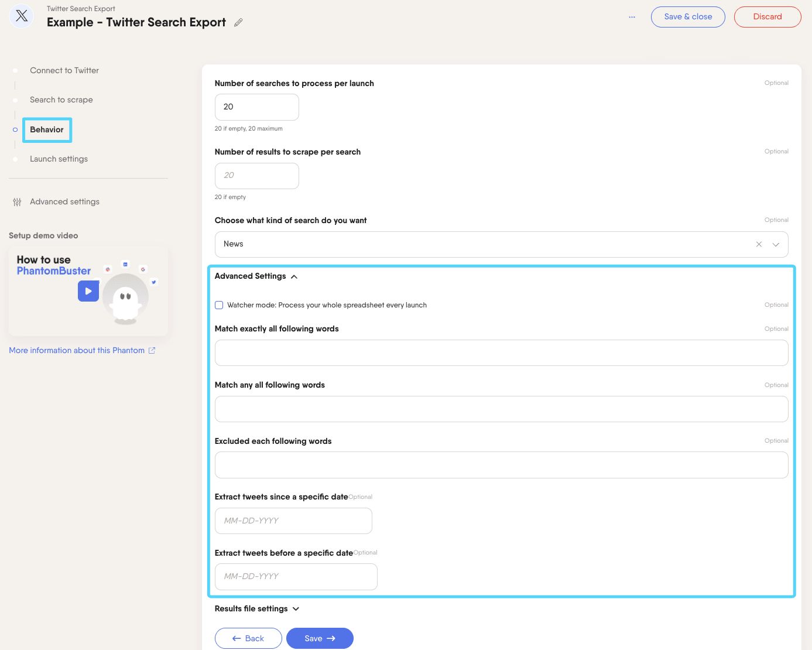Select the Behavior step
The height and width of the screenshot is (650, 812).
click(47, 129)
